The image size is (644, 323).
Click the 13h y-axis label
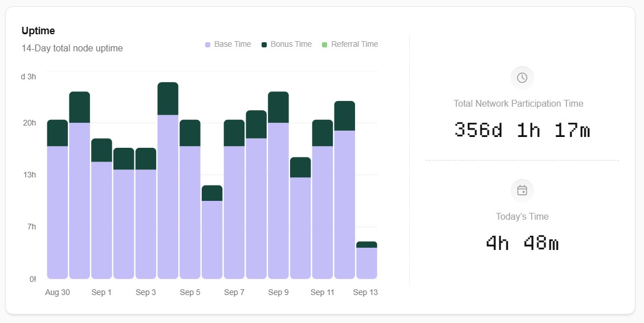tap(30, 175)
